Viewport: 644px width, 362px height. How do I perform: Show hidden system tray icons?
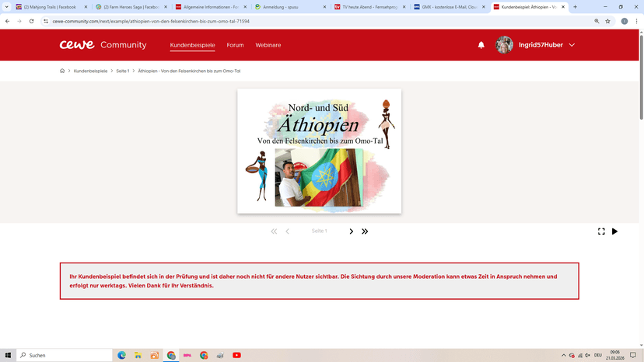click(563, 355)
